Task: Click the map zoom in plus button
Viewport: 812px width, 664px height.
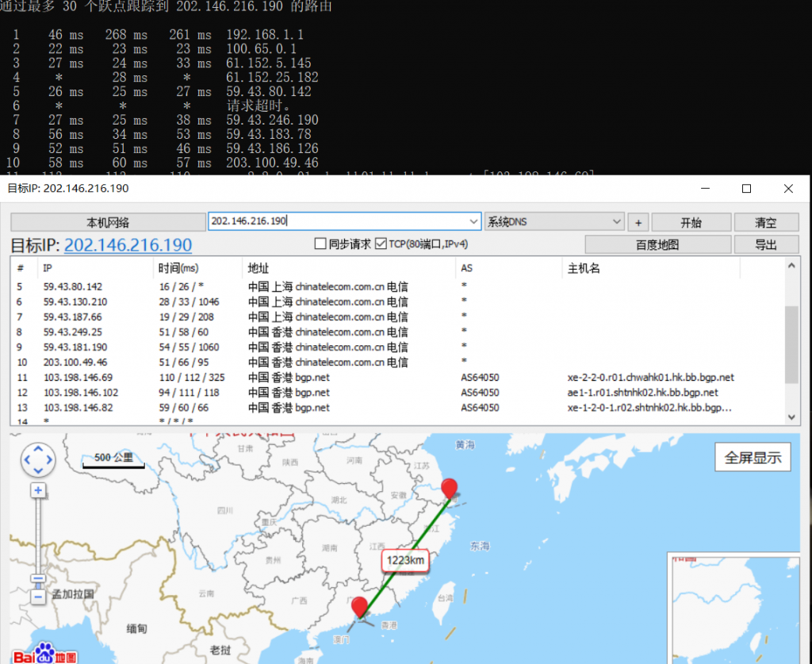Action: (37, 491)
